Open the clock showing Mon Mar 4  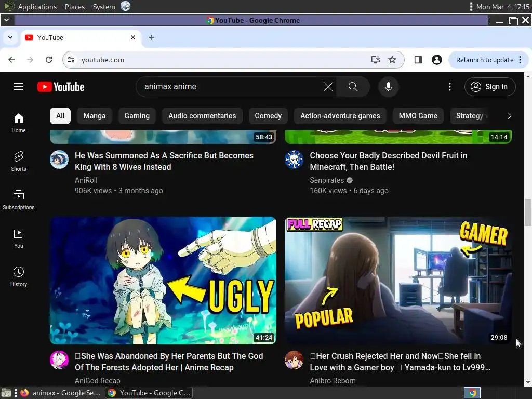[502, 7]
